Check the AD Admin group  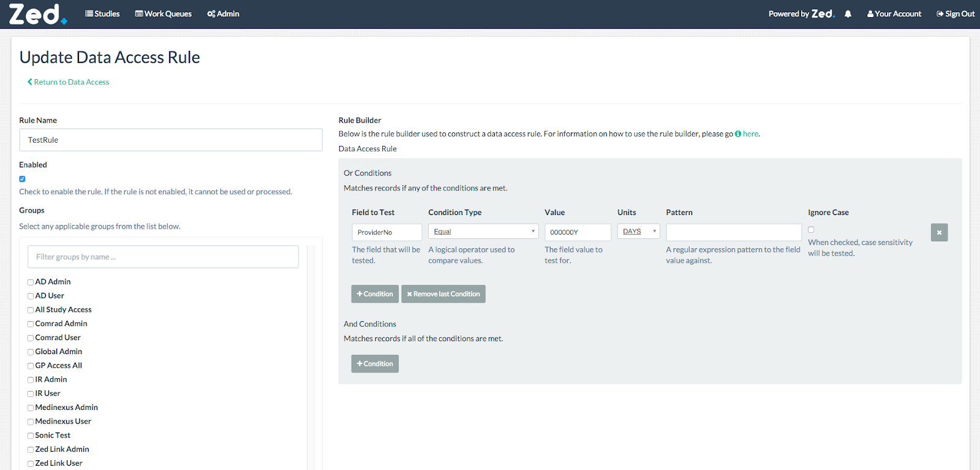(30, 282)
